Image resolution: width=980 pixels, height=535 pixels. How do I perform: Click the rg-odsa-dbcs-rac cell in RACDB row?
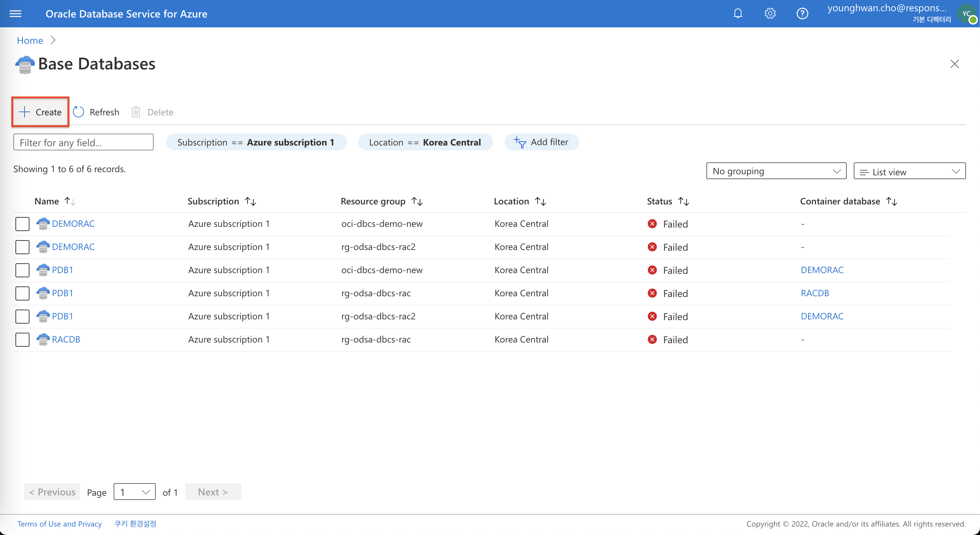376,339
